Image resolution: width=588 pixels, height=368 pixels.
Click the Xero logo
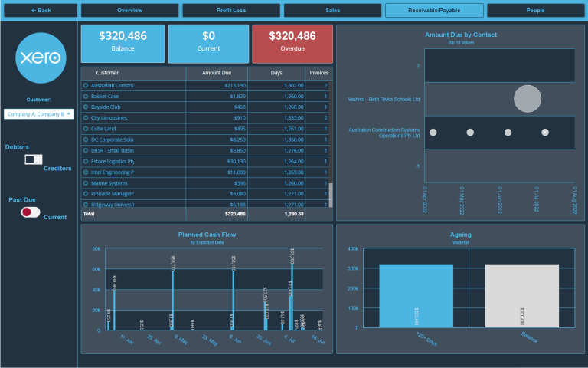click(40, 58)
